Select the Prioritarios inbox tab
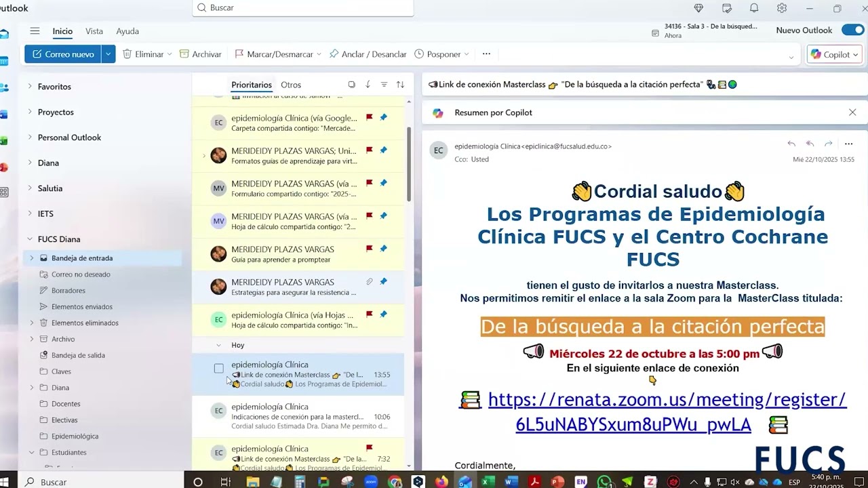 click(x=252, y=85)
